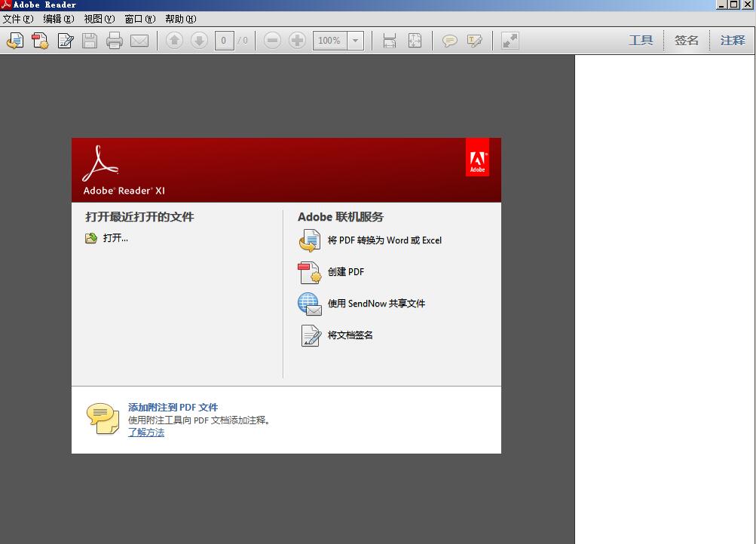The image size is (756, 544).
Task: Click the 添加附注到 PDF 文件 heading
Action: (x=173, y=407)
